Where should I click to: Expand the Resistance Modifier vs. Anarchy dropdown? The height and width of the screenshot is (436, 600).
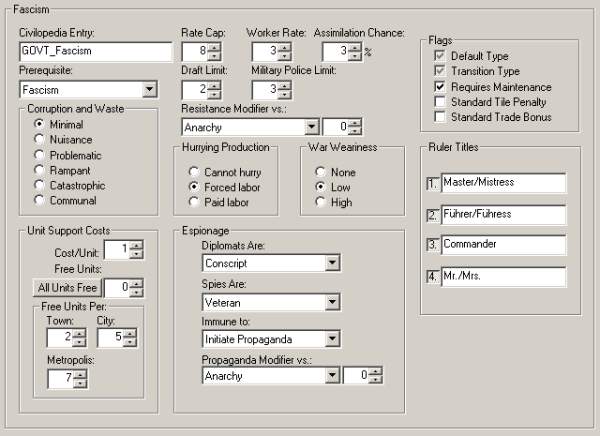pos(310,127)
